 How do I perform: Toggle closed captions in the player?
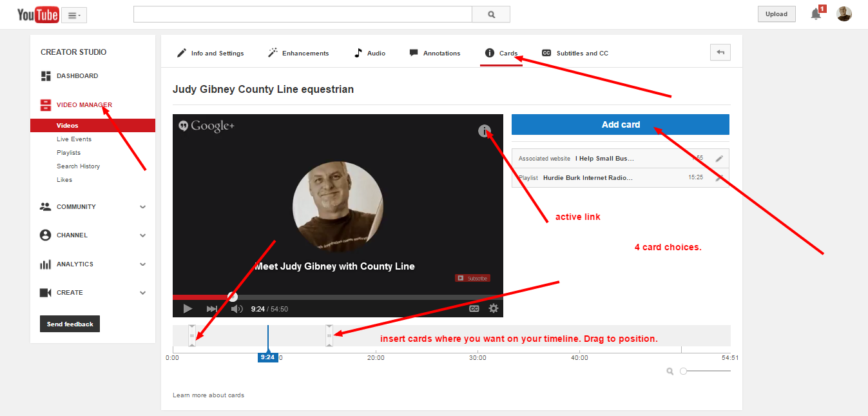[x=474, y=309]
